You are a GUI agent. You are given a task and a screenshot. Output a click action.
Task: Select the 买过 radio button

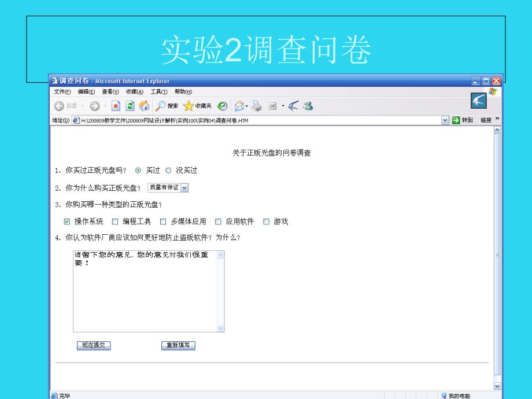(x=138, y=171)
